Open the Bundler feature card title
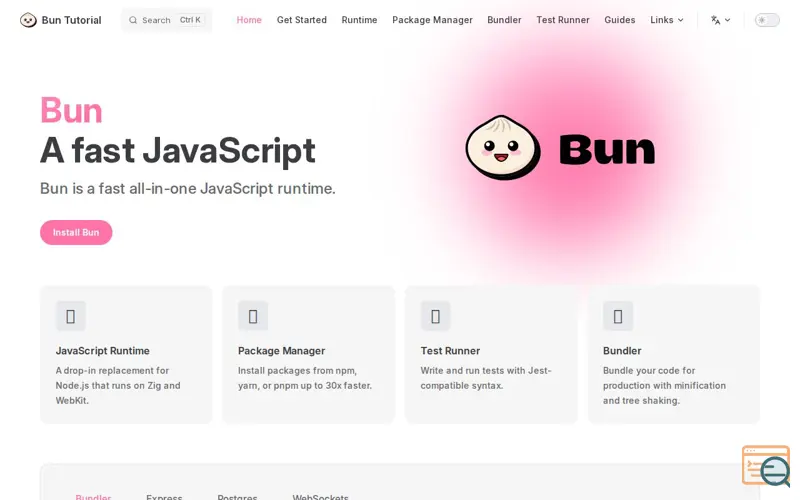Image resolution: width=800 pixels, height=500 pixels. 622,351
